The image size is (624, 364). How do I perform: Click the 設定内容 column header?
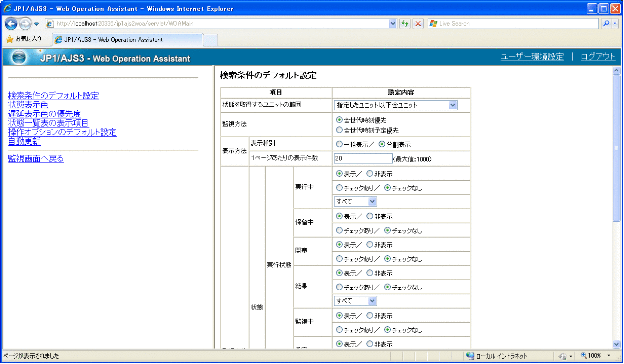pos(401,92)
